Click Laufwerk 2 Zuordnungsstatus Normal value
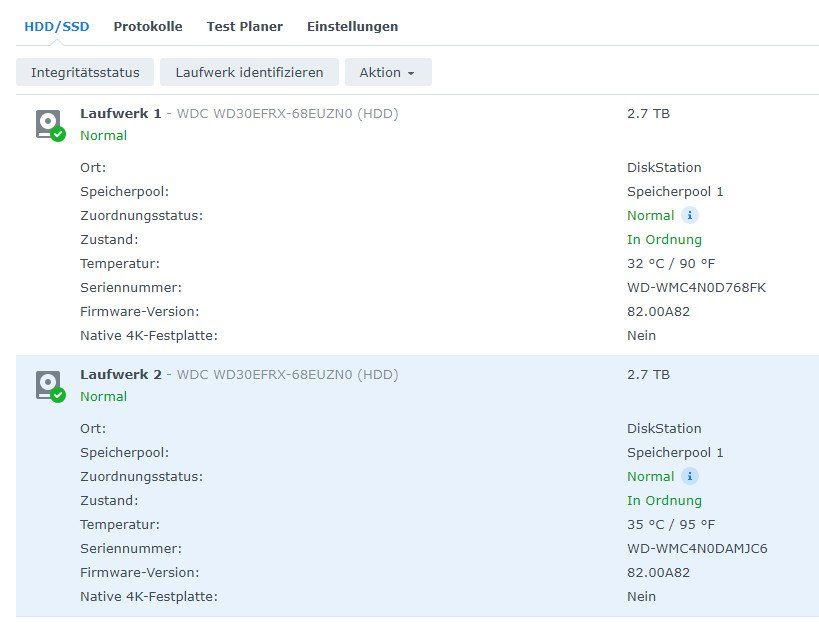The width and height of the screenshot is (819, 631). pyautogui.click(x=650, y=477)
